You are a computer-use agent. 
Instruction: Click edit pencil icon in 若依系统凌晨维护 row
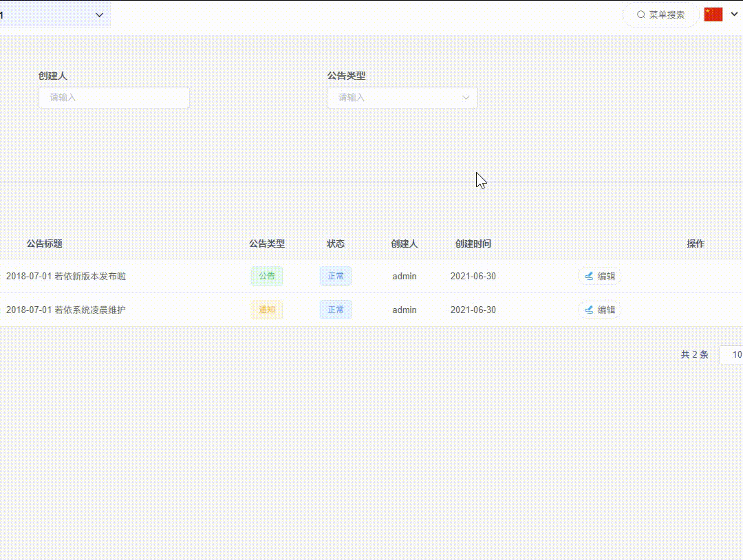(588, 310)
